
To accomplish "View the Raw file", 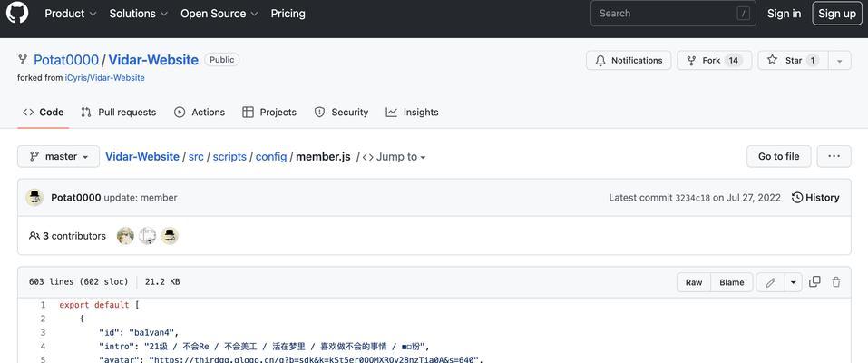I will [694, 282].
